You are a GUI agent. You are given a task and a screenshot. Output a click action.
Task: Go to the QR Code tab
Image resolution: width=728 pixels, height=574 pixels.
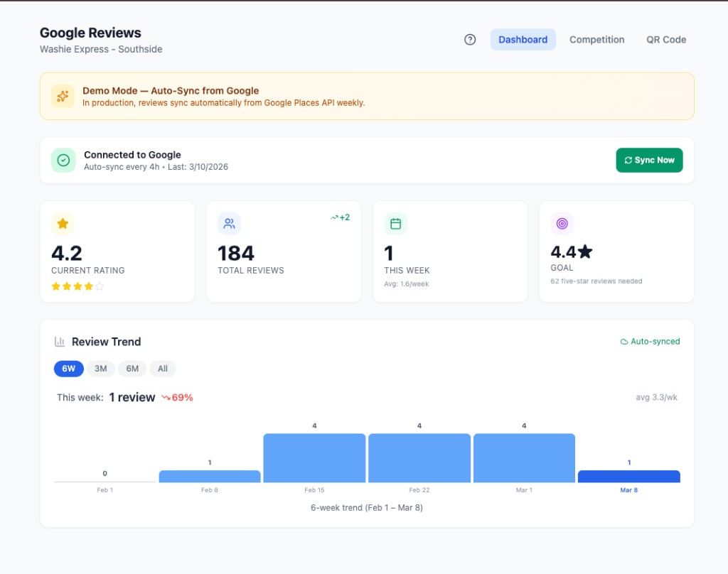click(665, 40)
